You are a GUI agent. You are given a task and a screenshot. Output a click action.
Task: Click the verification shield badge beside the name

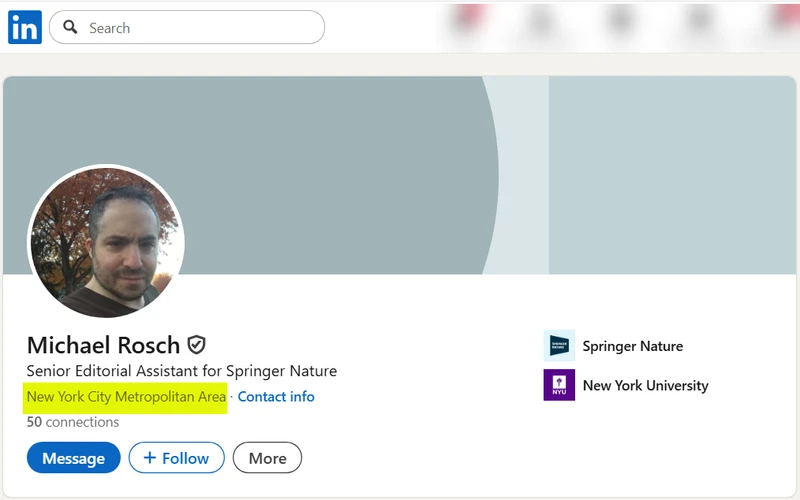pos(197,345)
